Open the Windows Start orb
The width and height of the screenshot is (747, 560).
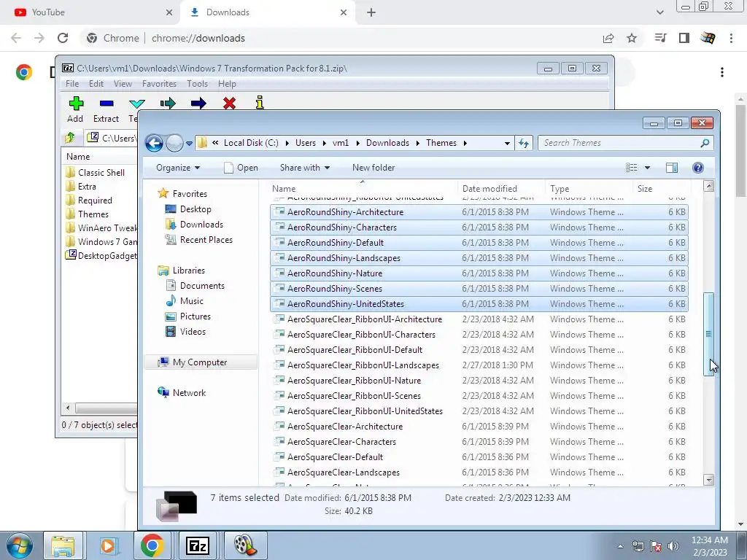tap(20, 545)
